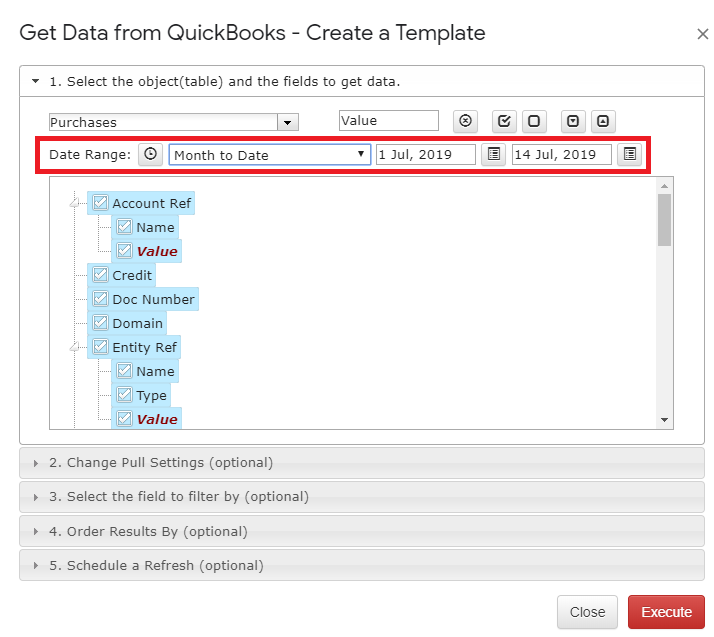Open the start date calendar picker icon

(494, 154)
